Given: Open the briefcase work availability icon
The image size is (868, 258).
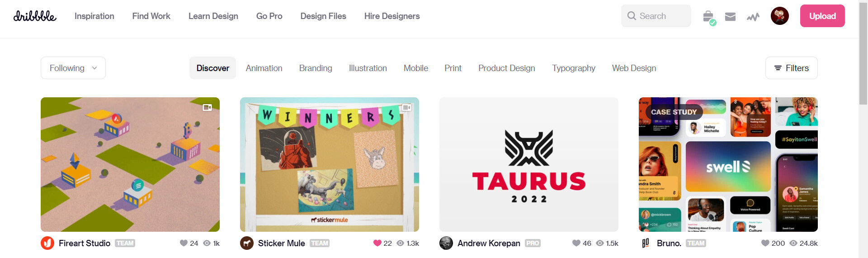Looking at the screenshot, I should pos(709,17).
